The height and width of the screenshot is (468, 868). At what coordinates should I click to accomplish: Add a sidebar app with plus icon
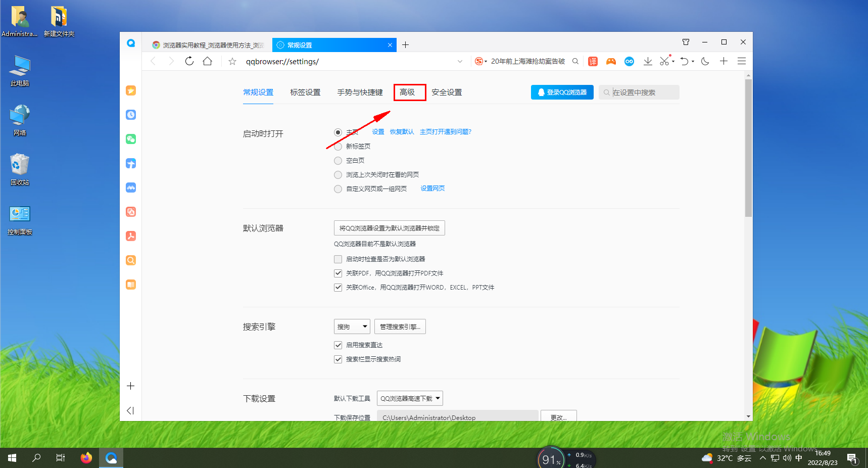click(130, 386)
